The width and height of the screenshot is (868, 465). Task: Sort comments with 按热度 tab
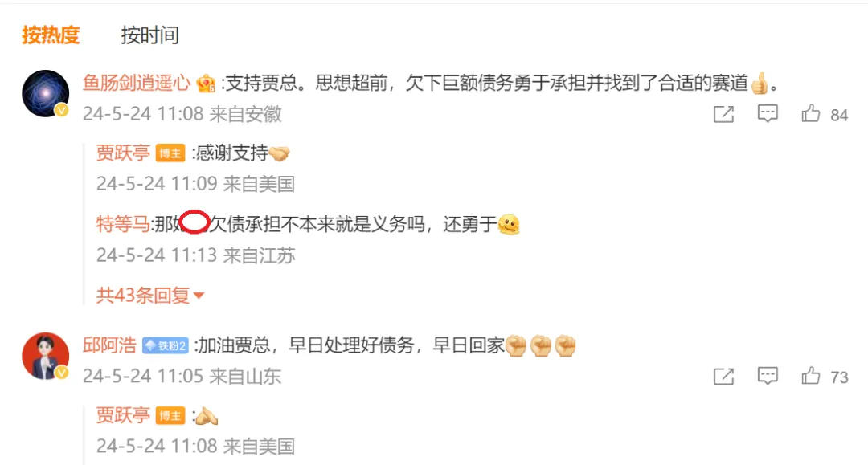pos(51,35)
